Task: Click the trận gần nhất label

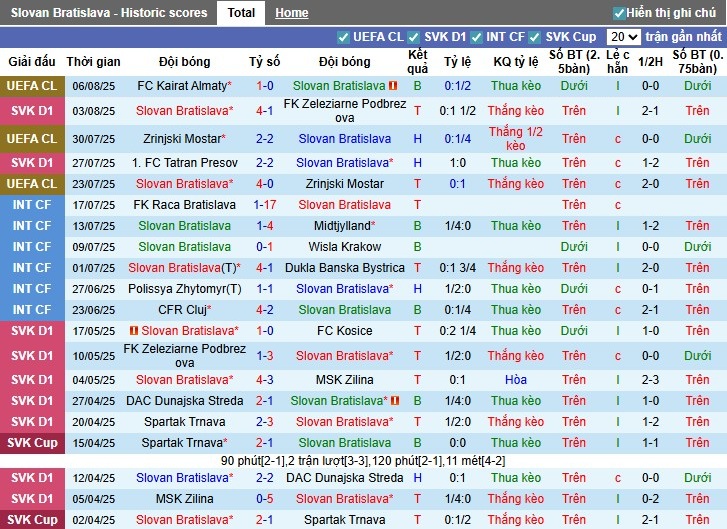Action: tap(683, 37)
